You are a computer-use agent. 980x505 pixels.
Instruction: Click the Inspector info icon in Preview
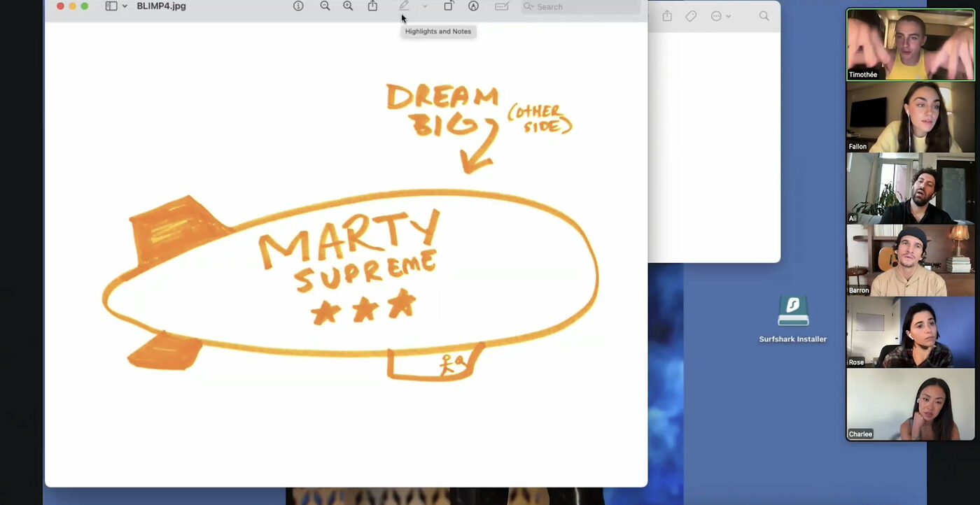(298, 6)
